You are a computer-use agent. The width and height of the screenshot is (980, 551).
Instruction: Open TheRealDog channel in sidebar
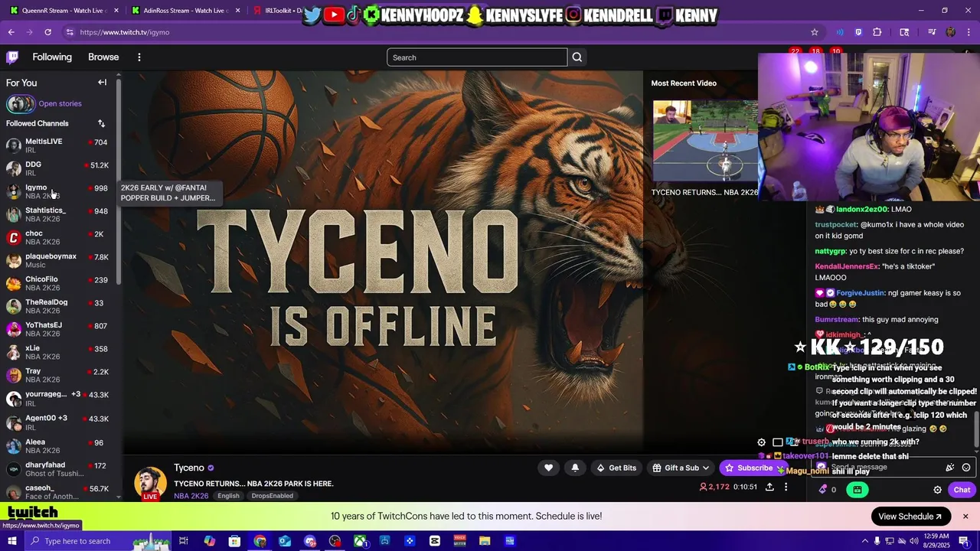pos(57,306)
